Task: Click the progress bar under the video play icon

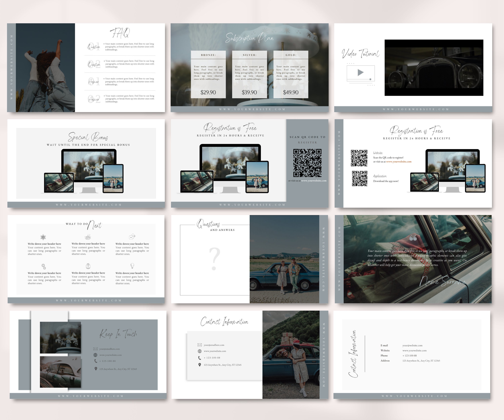Action: tap(359, 79)
